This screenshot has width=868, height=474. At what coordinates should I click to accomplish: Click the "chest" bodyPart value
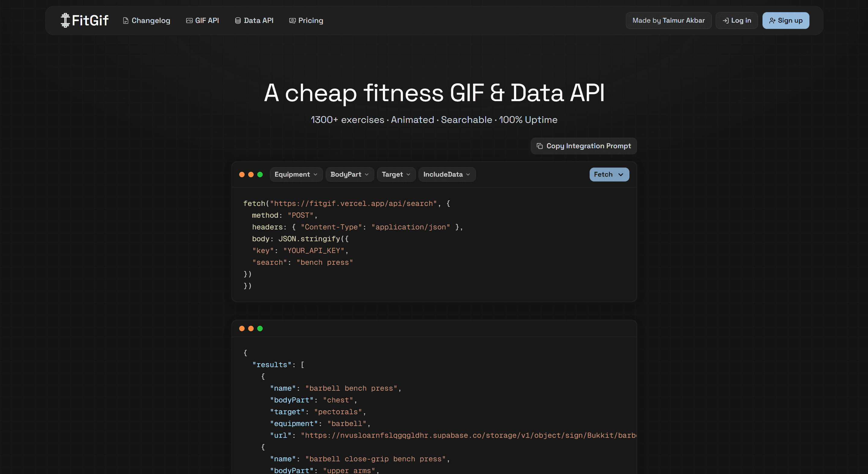(x=338, y=400)
